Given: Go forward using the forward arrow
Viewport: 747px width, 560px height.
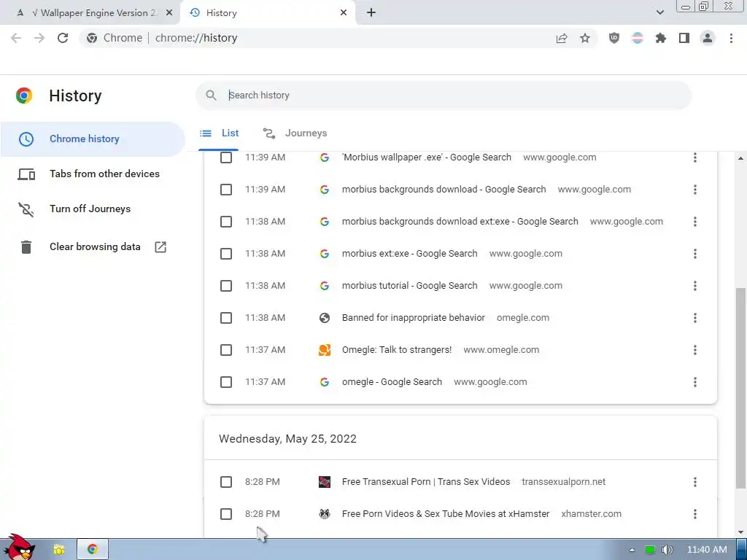Looking at the screenshot, I should click(x=39, y=38).
